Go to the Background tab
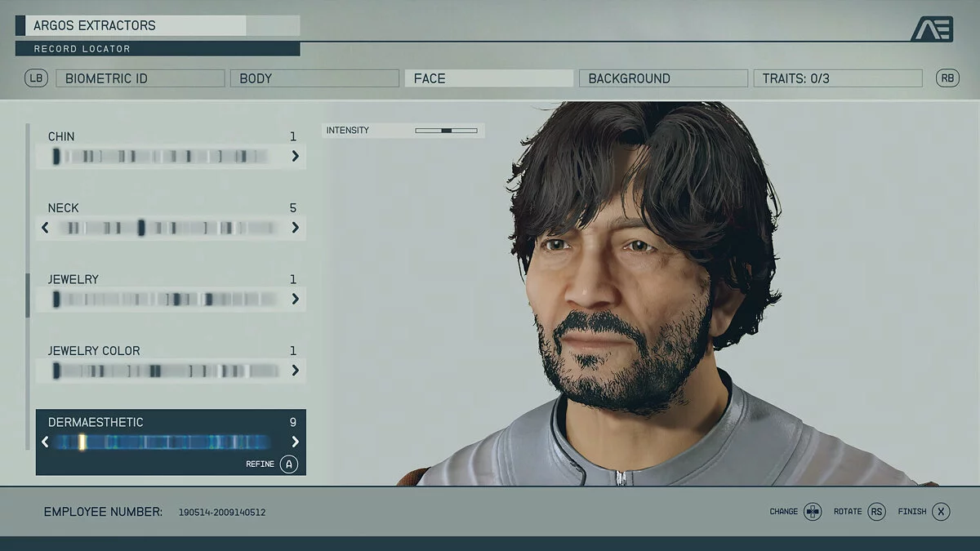Viewport: 980px width, 551px height. pos(663,78)
